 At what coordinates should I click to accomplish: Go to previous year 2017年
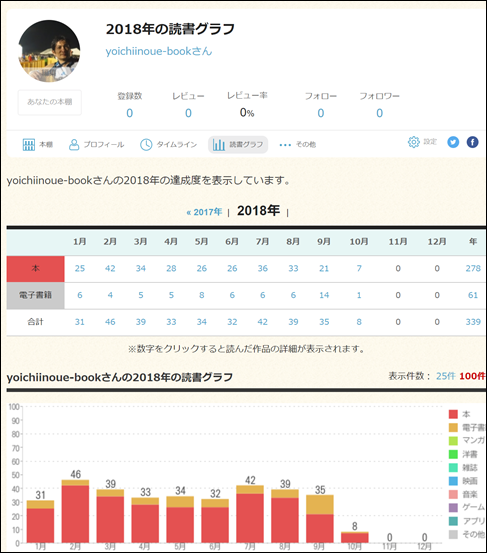coord(205,212)
